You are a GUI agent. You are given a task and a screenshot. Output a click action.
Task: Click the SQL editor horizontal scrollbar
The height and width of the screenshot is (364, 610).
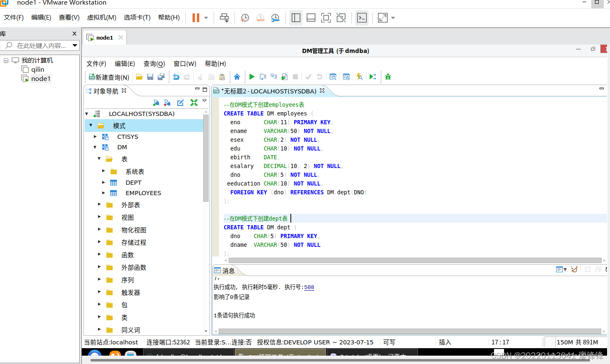click(x=415, y=260)
